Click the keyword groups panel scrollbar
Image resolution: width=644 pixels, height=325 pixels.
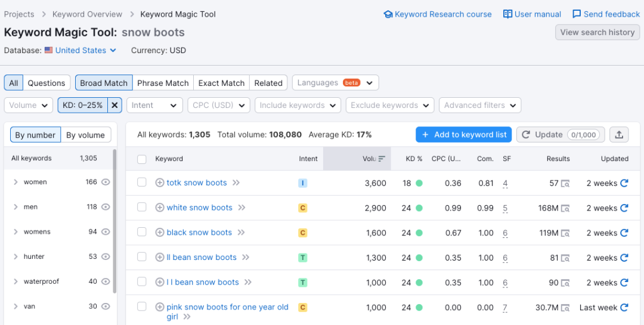click(x=114, y=221)
